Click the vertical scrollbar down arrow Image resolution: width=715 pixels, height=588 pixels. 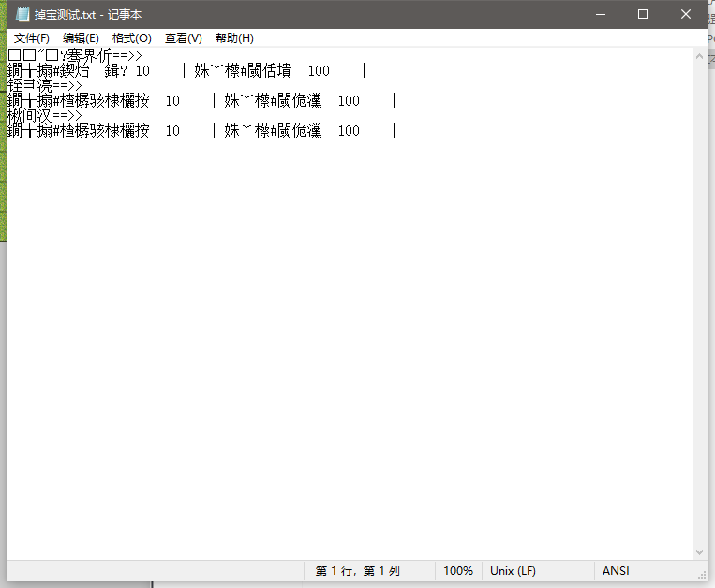coord(699,552)
